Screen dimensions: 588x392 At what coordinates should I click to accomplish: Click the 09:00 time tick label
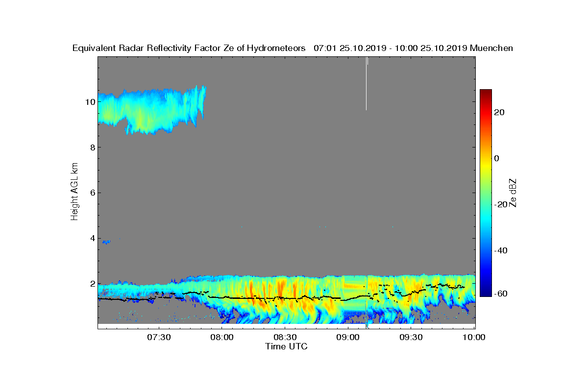348,338
